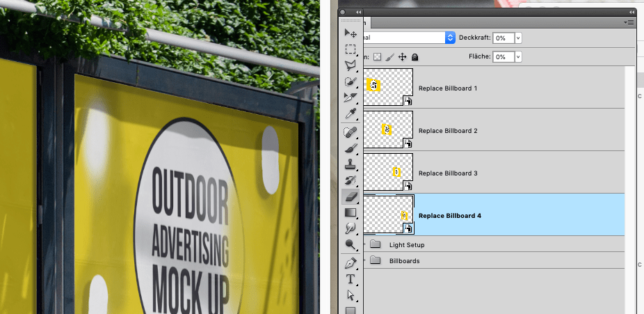Click Replace Billboard 2 layer thumbnail
The image size is (644, 314).
[388, 129]
